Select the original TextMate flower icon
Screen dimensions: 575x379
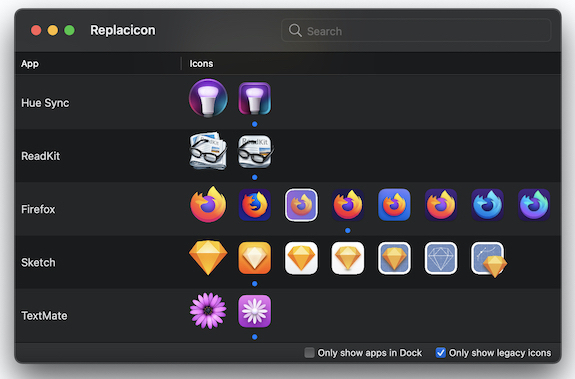tap(208, 311)
